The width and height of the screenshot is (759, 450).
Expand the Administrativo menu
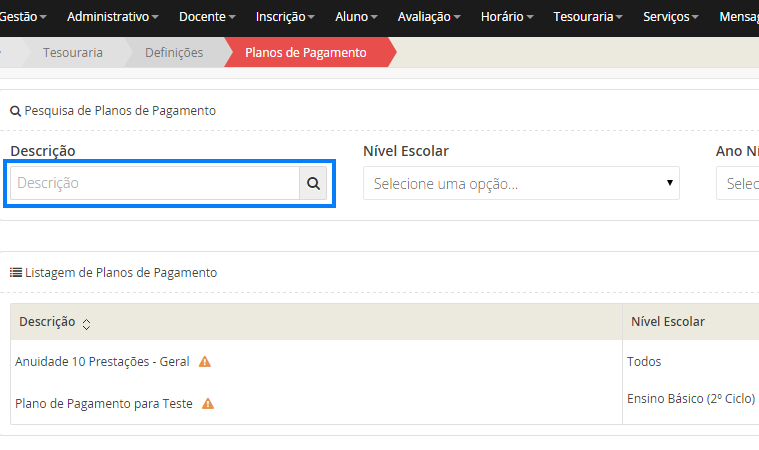tap(113, 17)
